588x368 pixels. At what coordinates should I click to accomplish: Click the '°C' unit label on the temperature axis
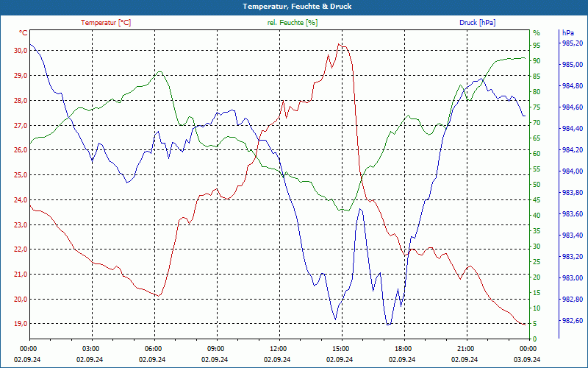pyautogui.click(x=24, y=33)
